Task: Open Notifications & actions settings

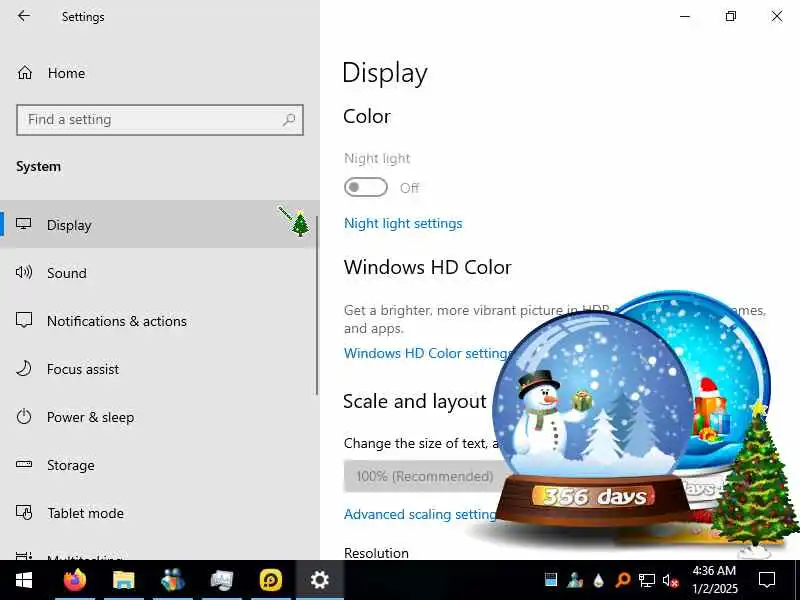Action: click(160, 320)
